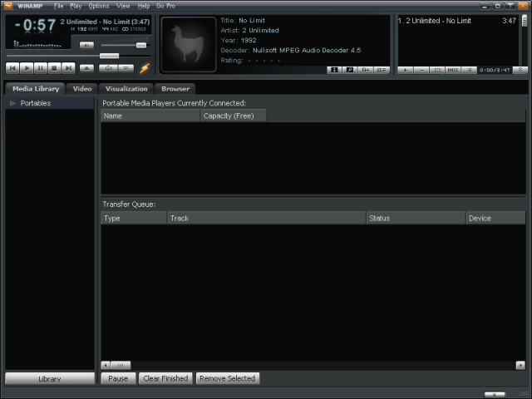532x399 pixels.
Task: Start playback with the Play button
Action: pyautogui.click(x=27, y=68)
